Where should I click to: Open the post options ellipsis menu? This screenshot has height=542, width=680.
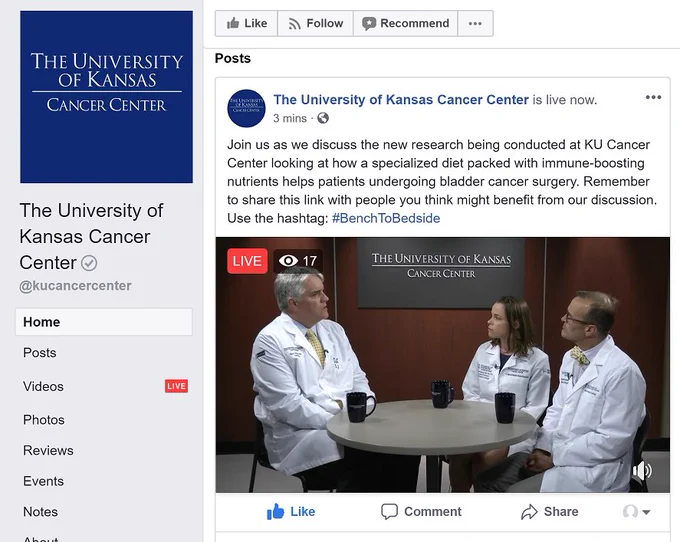[653, 97]
